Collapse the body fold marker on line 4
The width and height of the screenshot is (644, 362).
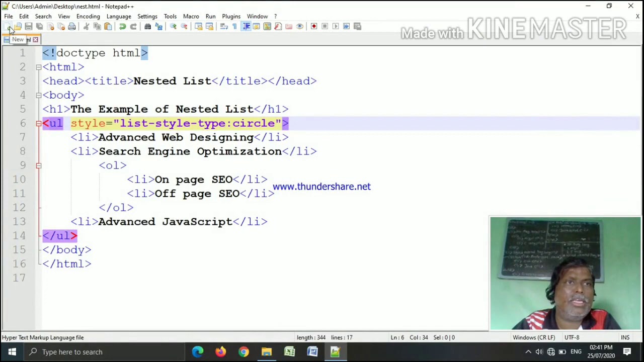pyautogui.click(x=39, y=95)
